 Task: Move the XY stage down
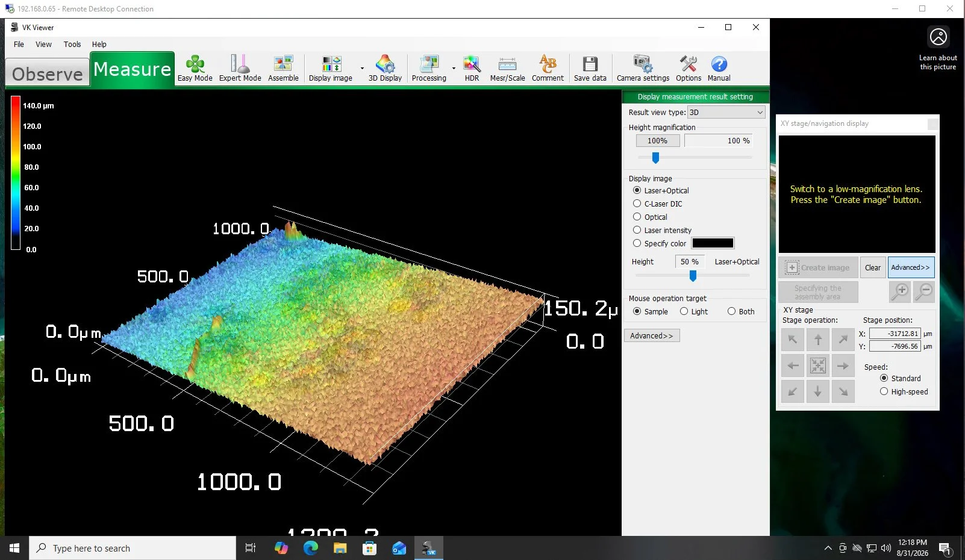tap(818, 391)
